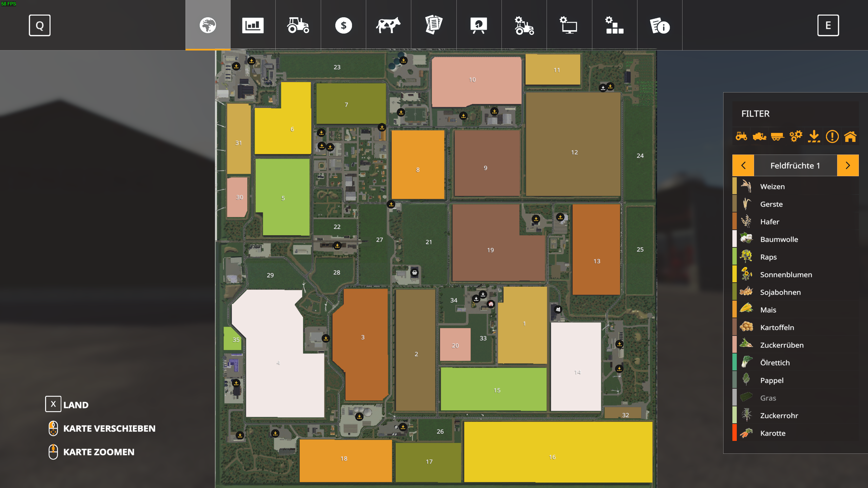The height and width of the screenshot is (488, 868).
Task: Open the contracts papers tab
Action: click(x=434, y=25)
